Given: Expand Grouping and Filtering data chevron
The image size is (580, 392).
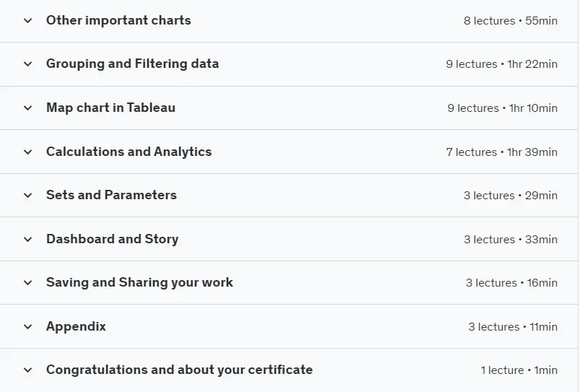Looking at the screenshot, I should (27, 64).
